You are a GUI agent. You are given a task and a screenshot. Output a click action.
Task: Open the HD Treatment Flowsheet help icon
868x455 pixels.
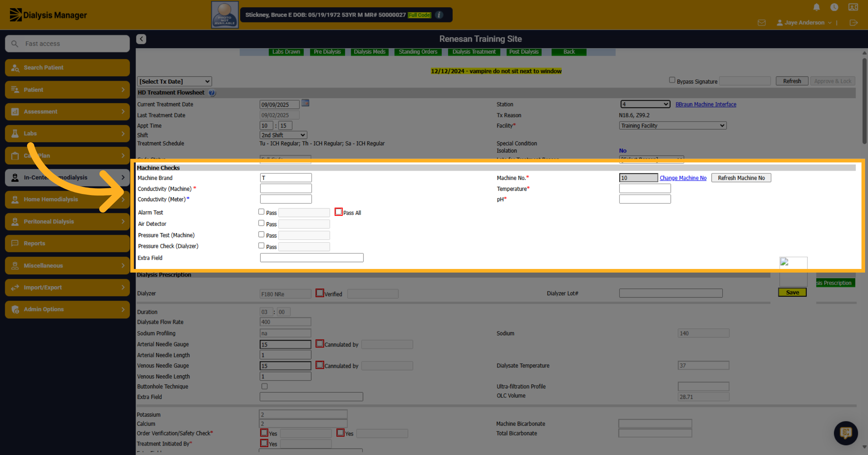click(x=212, y=93)
